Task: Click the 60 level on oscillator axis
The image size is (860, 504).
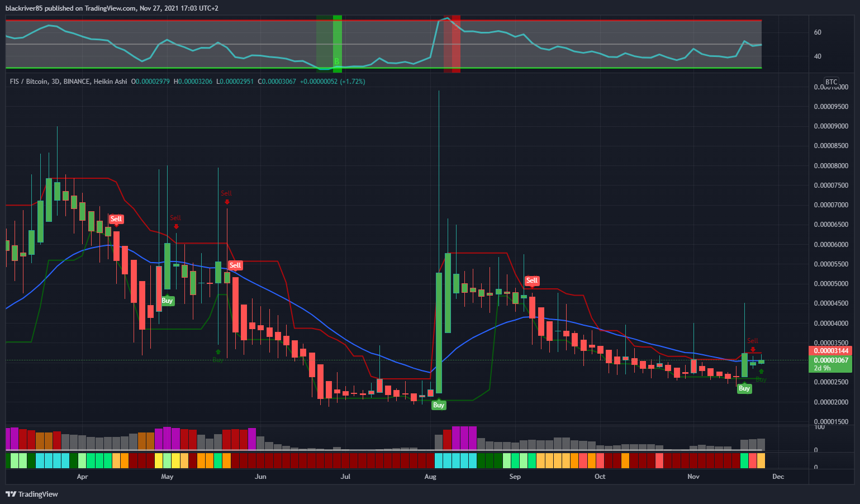Action: [818, 32]
